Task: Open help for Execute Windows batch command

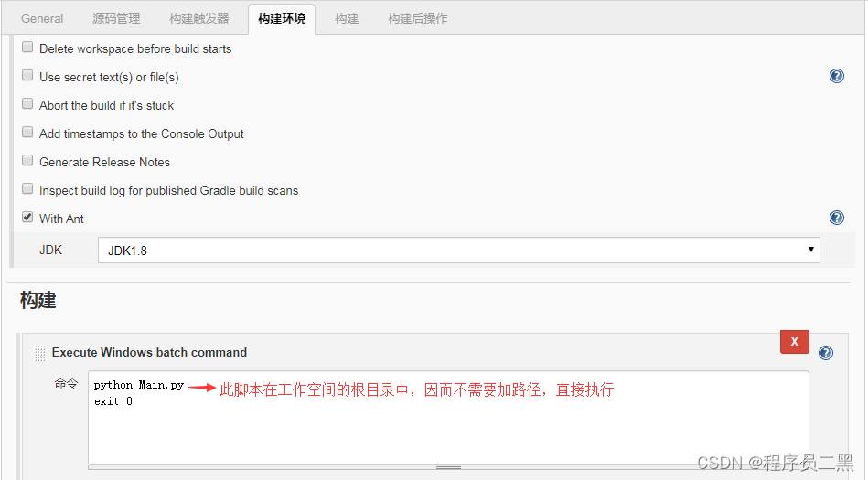Action: click(825, 353)
